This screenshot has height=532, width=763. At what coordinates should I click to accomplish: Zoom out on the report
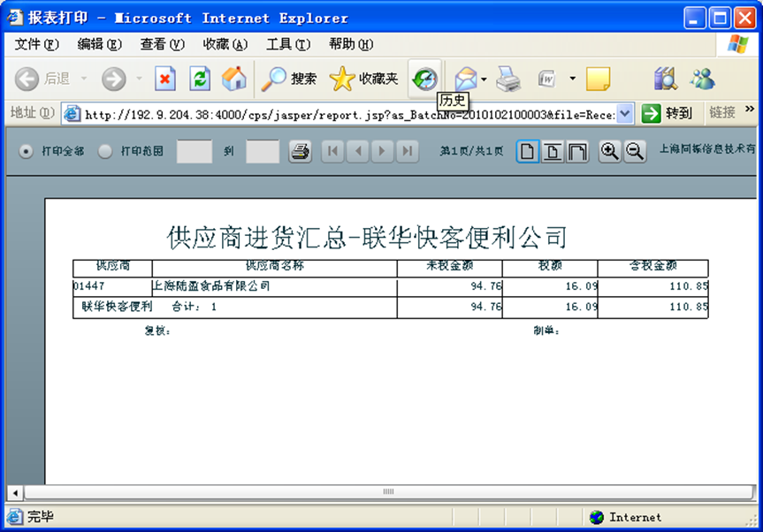click(x=635, y=151)
